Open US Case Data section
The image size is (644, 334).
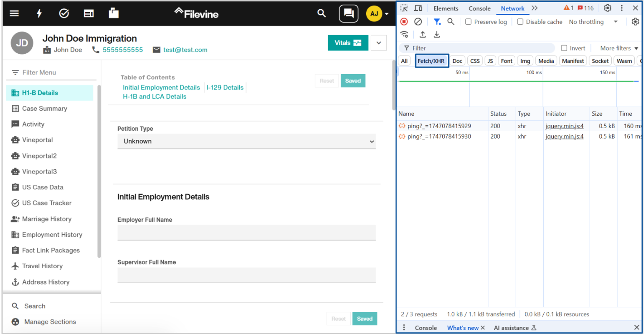click(x=42, y=187)
